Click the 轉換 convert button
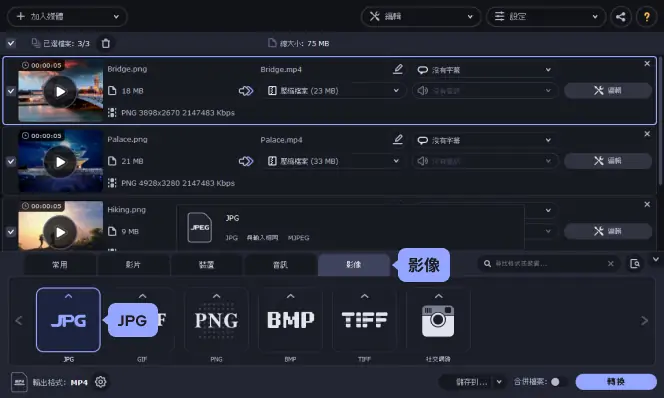Screen dimensions: 664x398 tap(616, 381)
